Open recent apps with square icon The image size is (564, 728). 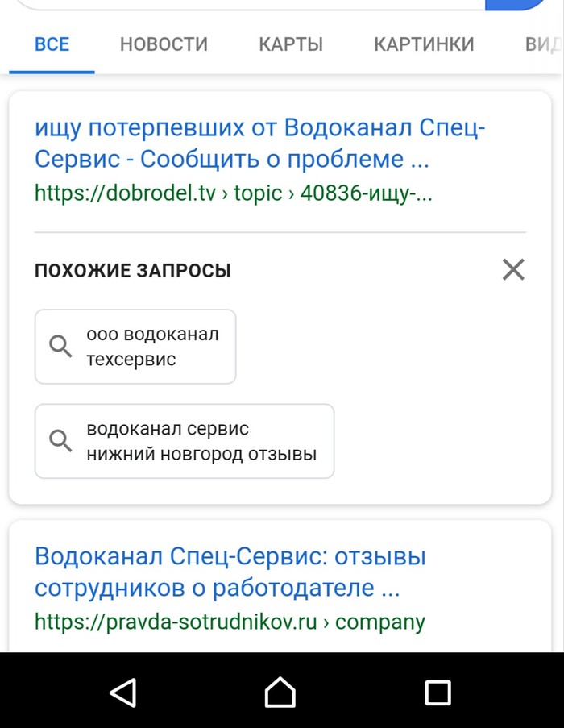point(438,692)
